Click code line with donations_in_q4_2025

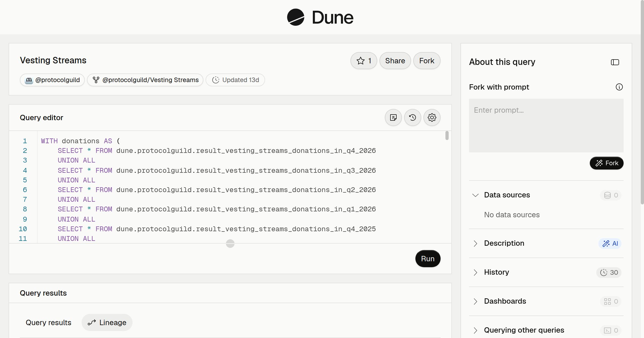217,229
